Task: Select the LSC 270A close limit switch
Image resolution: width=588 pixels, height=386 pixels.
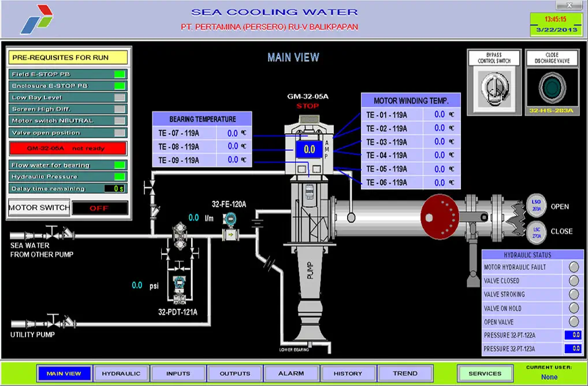Action: pos(535,231)
